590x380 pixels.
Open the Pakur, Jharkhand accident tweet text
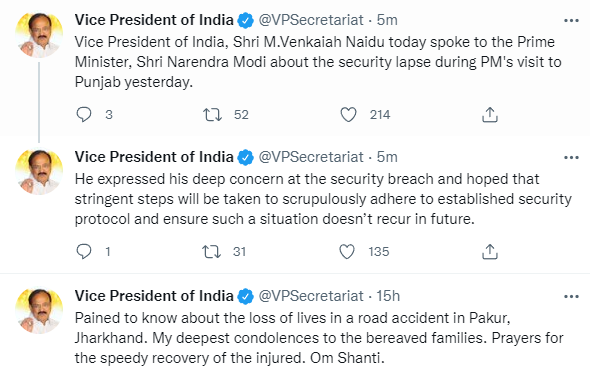[x=319, y=338]
